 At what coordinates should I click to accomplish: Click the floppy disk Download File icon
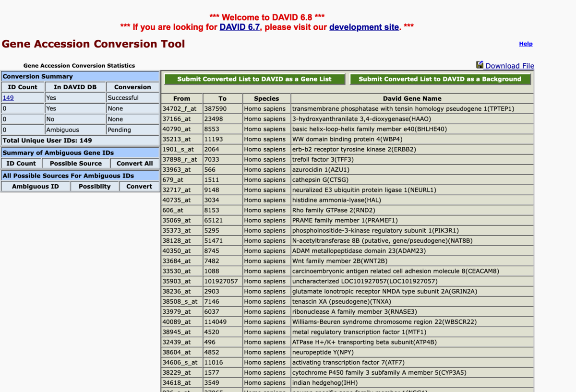(480, 65)
